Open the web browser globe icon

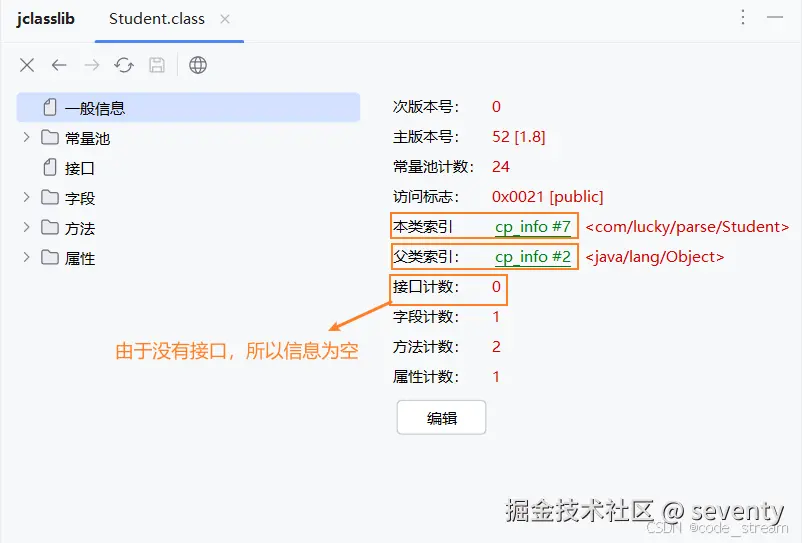click(198, 65)
